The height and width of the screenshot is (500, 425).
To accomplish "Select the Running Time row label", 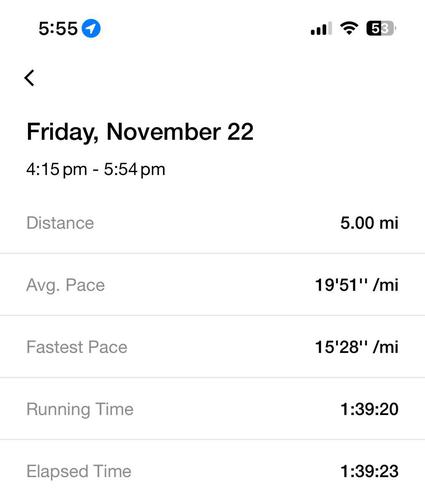I will tap(80, 409).
